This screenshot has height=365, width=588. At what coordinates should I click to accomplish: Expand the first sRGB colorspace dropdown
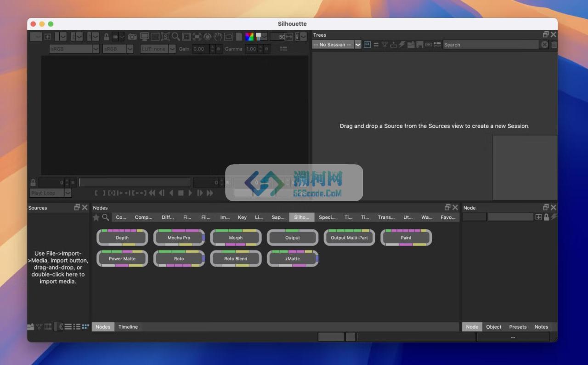[x=96, y=49]
